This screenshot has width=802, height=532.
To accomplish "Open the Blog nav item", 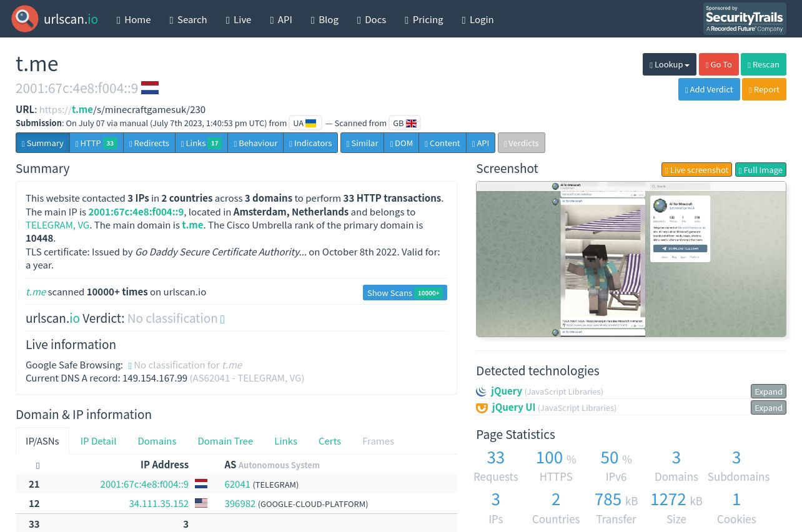I will tap(325, 19).
